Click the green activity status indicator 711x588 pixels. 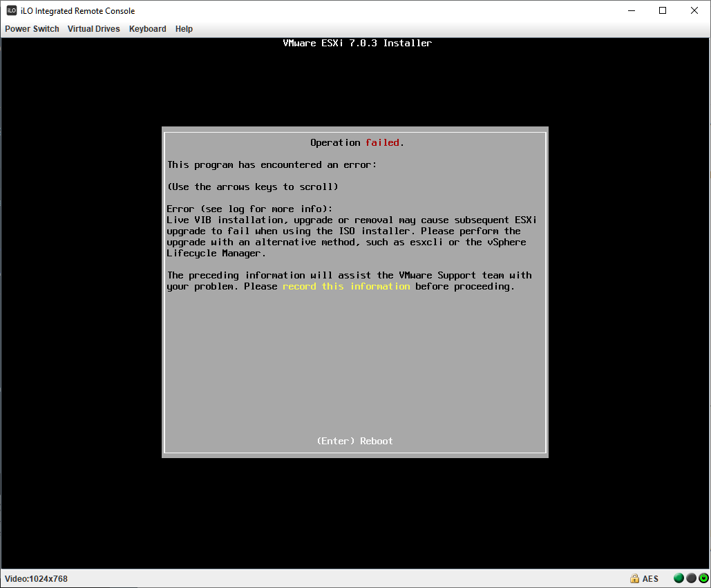pos(679,578)
